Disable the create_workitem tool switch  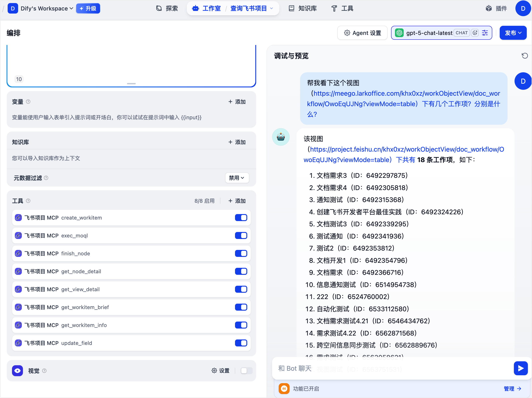[x=241, y=218]
